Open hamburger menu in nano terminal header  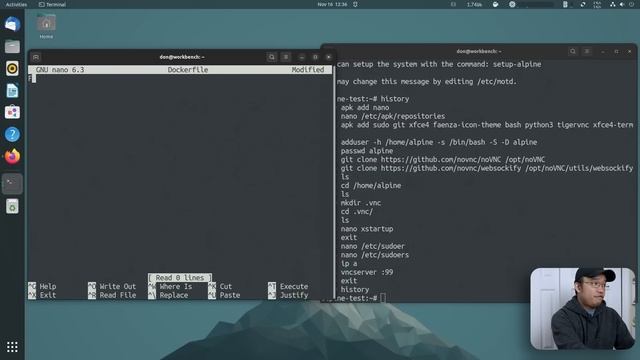pos(286,57)
